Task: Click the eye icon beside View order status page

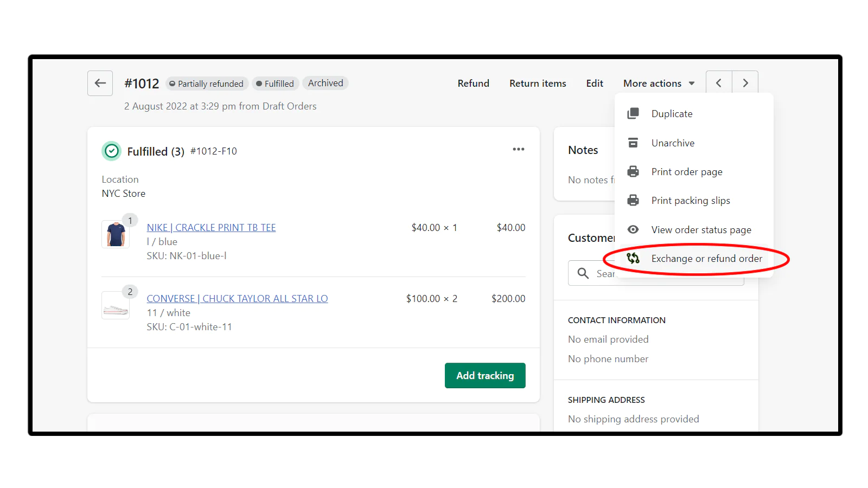Action: (633, 229)
